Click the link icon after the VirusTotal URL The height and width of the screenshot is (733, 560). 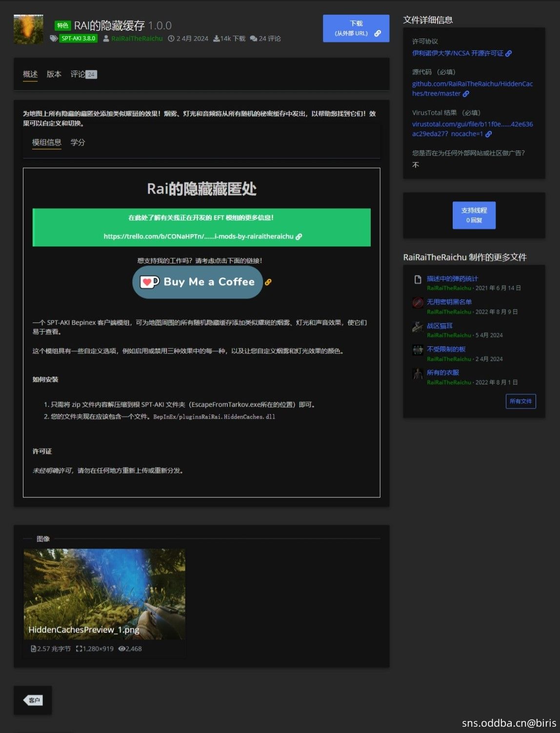(x=488, y=134)
